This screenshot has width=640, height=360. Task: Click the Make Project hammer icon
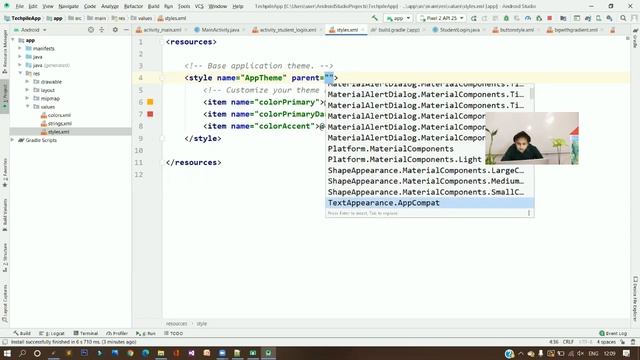(x=375, y=18)
